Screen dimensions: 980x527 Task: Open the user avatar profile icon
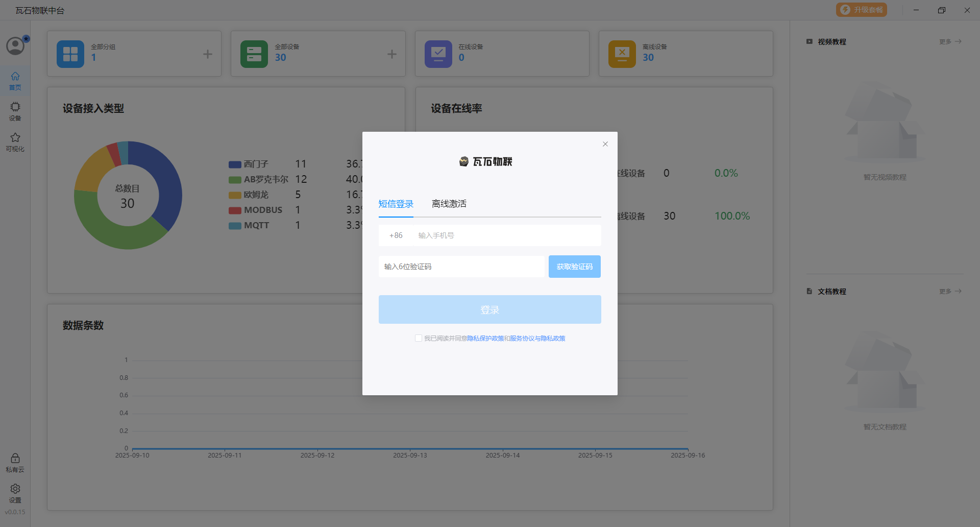click(x=15, y=46)
